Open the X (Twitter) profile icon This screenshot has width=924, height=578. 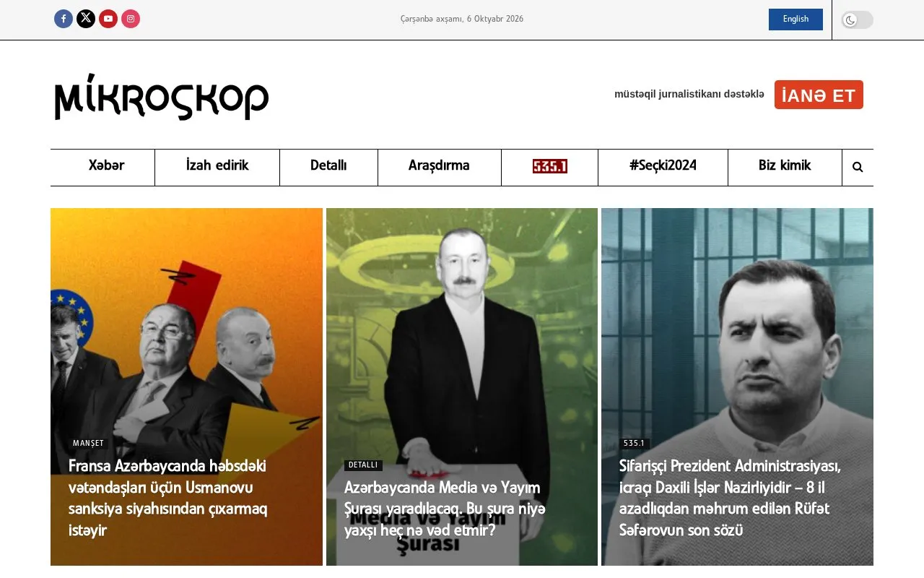coord(86,19)
